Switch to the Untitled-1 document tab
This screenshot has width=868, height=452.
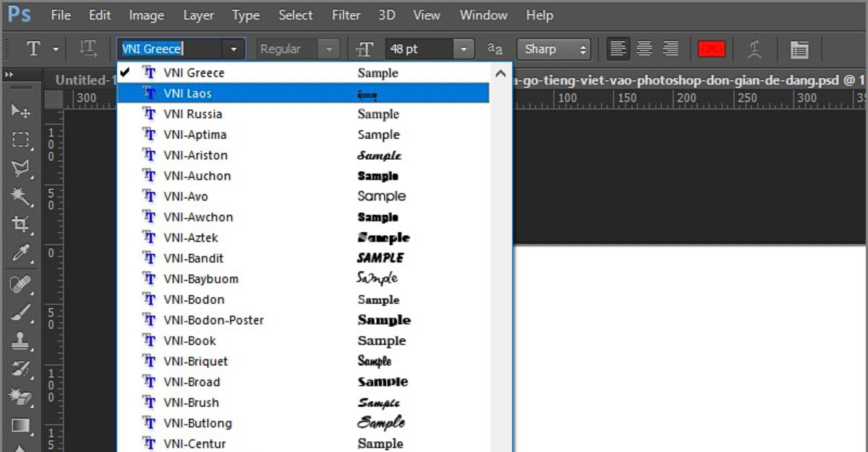pyautogui.click(x=85, y=80)
